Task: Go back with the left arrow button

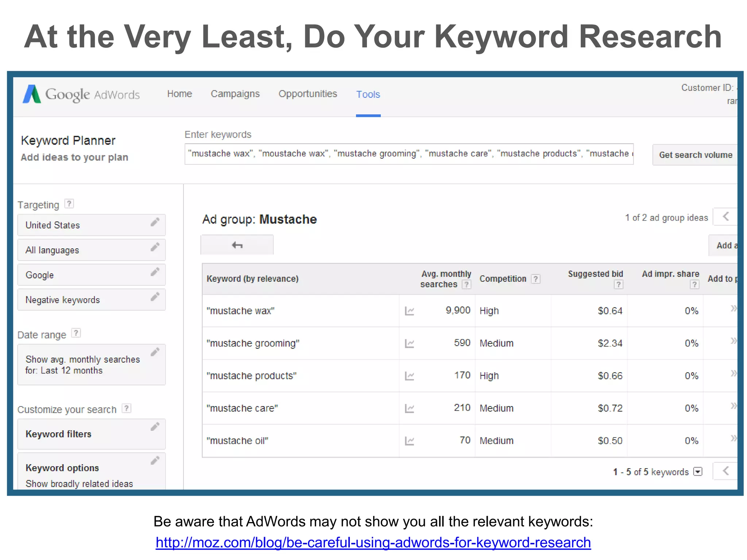Action: 237,245
